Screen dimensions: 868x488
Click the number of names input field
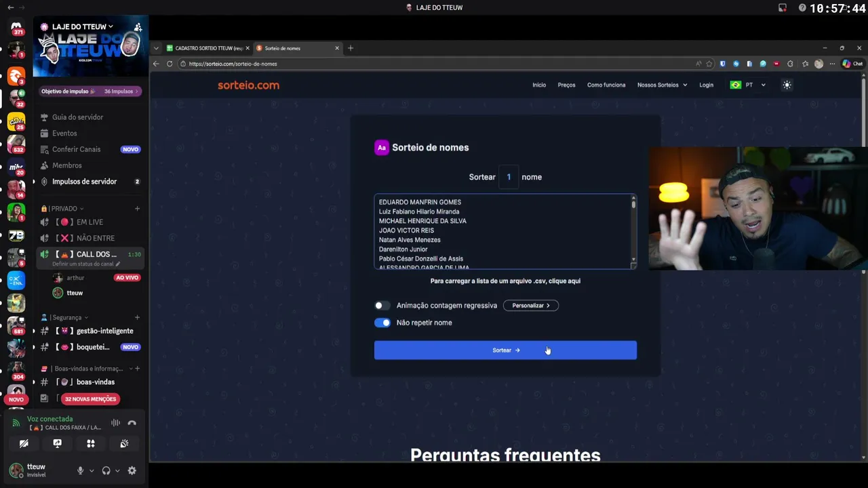click(x=509, y=177)
